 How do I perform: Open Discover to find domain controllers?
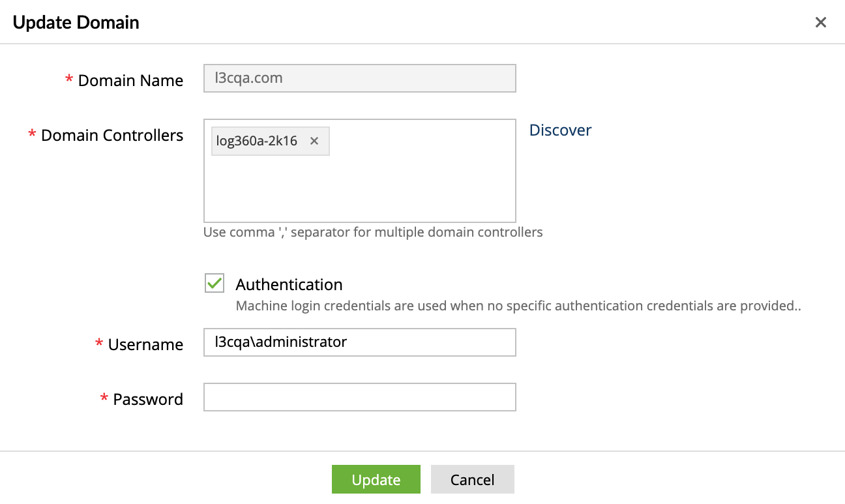560,130
